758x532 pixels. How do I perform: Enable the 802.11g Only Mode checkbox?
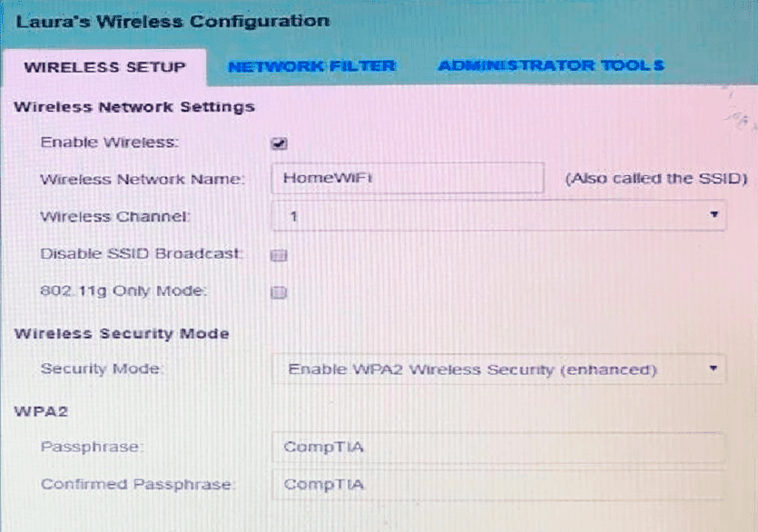[280, 292]
